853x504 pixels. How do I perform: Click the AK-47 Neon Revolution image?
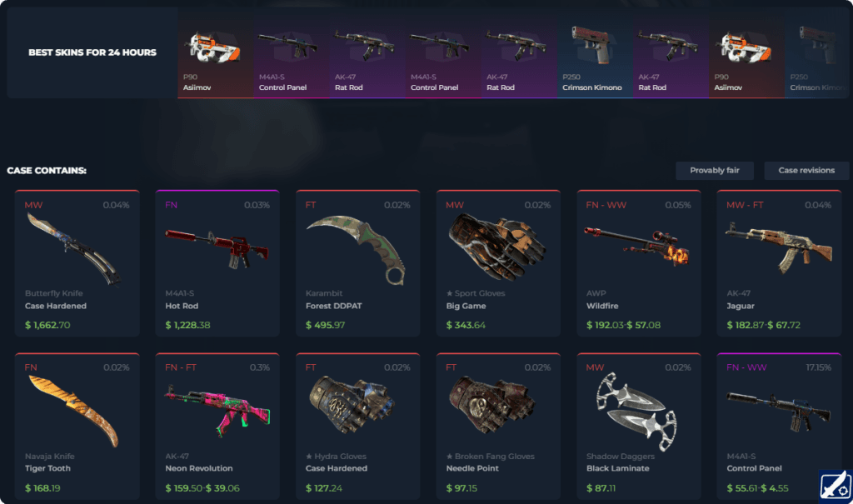[217, 411]
